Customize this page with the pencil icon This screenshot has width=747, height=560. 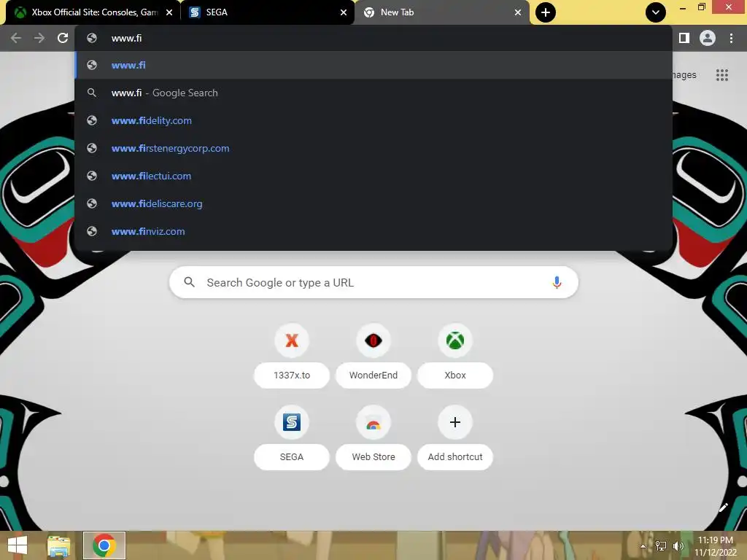click(723, 507)
